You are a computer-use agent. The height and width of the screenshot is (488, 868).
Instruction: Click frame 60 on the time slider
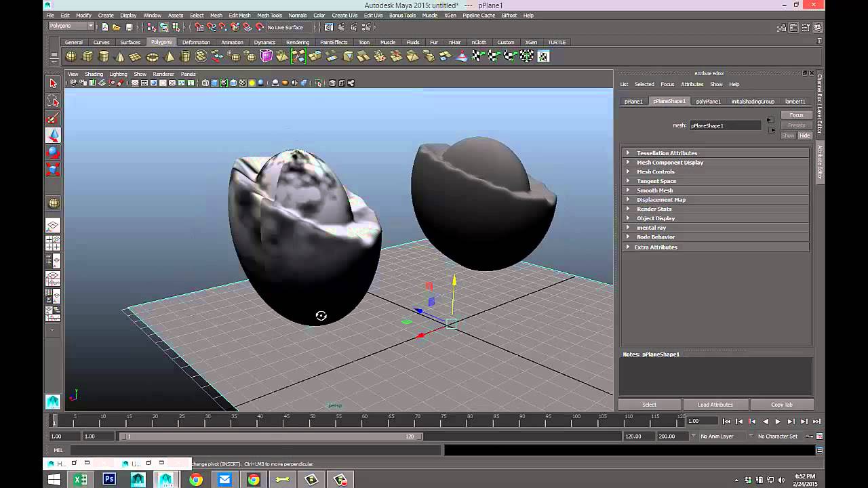click(x=364, y=422)
